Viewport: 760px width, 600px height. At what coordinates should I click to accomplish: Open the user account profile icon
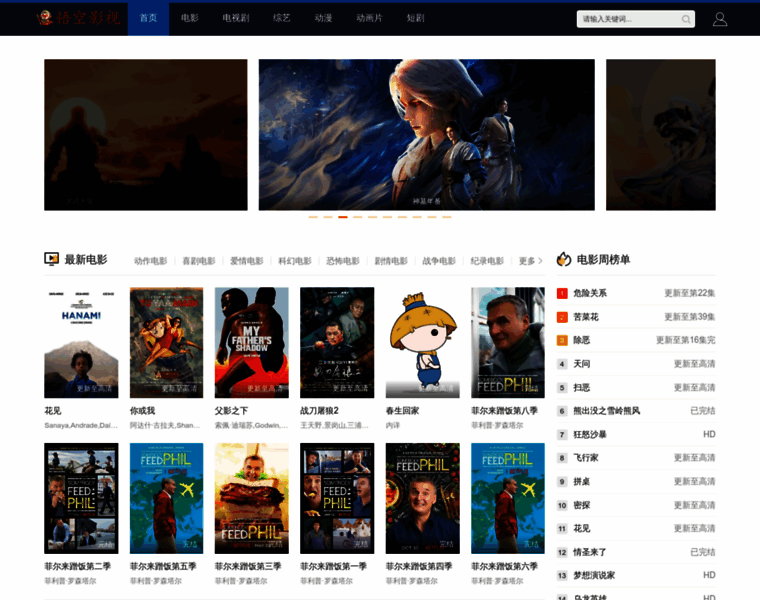click(720, 19)
